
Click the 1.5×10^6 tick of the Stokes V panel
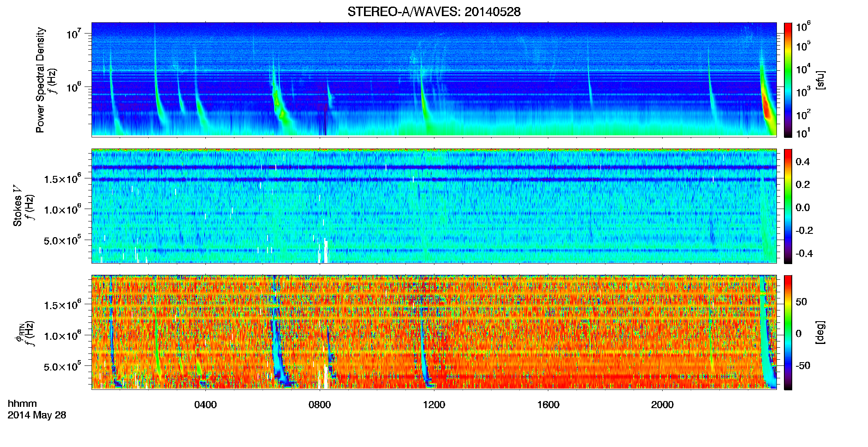click(62, 179)
